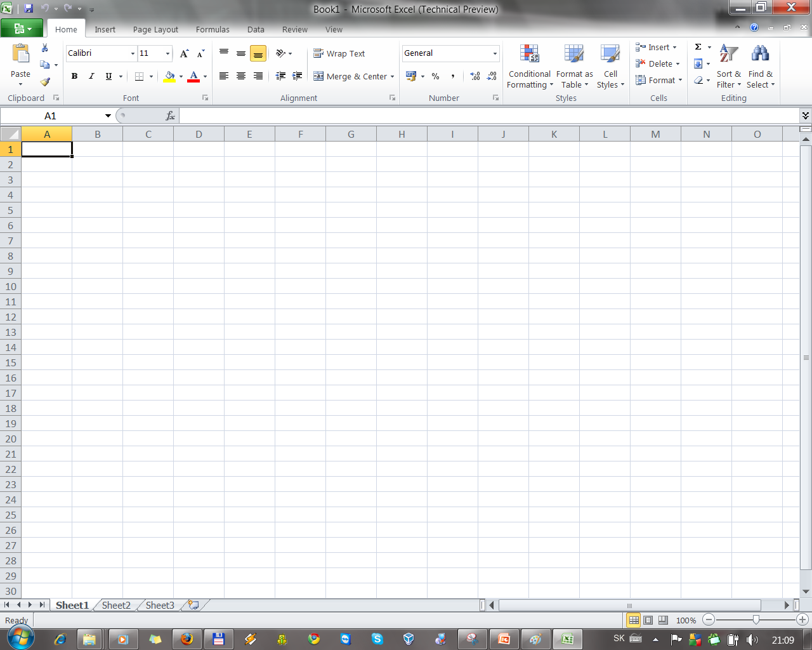The image size is (812, 650).
Task: Switch to the Data tab
Action: pos(256,29)
